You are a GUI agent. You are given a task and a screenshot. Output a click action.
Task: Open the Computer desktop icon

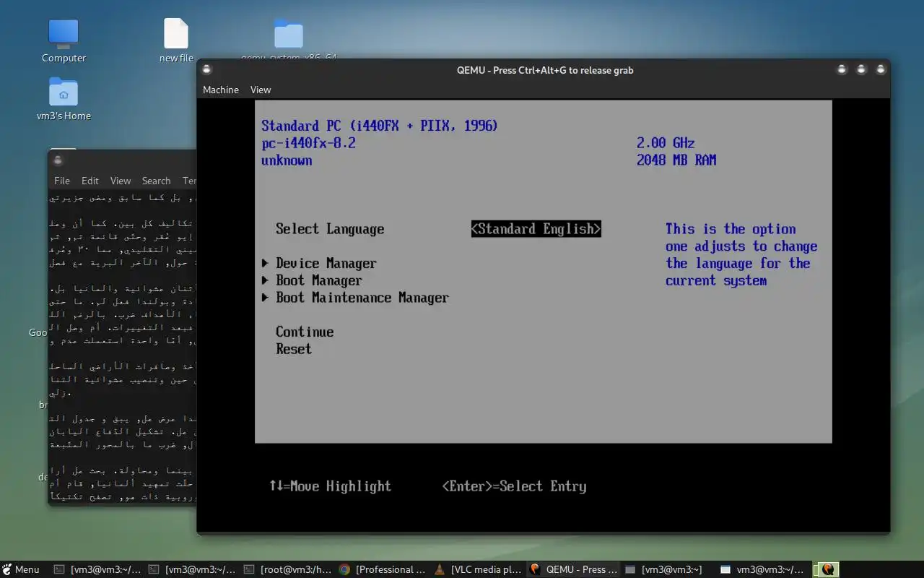(x=64, y=41)
